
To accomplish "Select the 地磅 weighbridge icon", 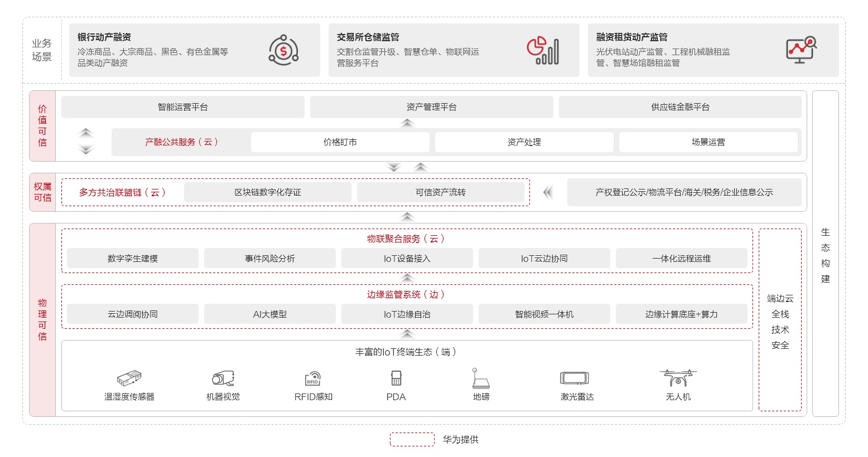I will click(x=480, y=379).
